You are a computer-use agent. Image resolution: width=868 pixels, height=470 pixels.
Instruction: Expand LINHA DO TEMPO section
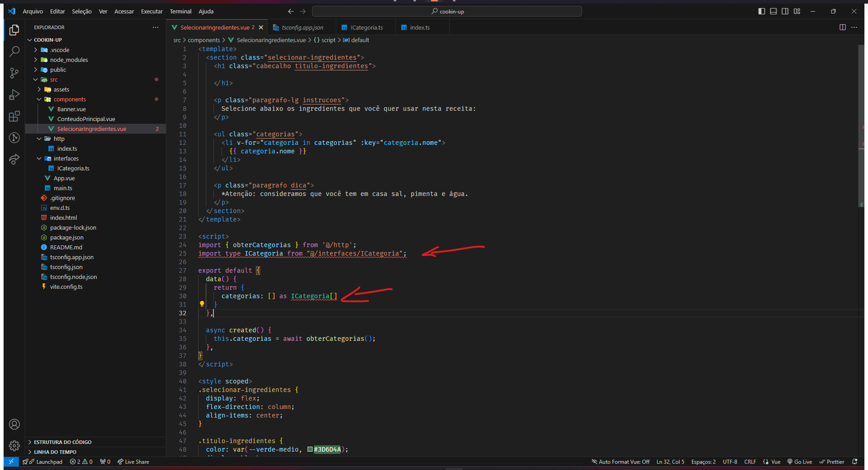(x=95, y=452)
